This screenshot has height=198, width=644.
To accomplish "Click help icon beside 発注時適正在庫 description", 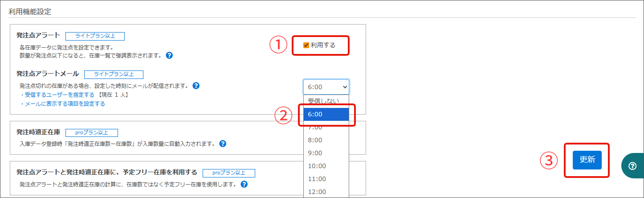I will click(x=223, y=144).
